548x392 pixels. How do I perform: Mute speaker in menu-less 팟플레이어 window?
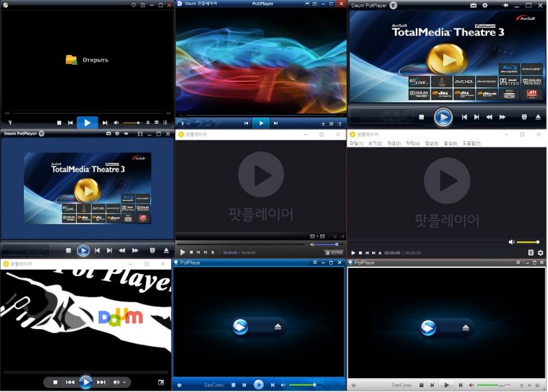[x=312, y=245]
